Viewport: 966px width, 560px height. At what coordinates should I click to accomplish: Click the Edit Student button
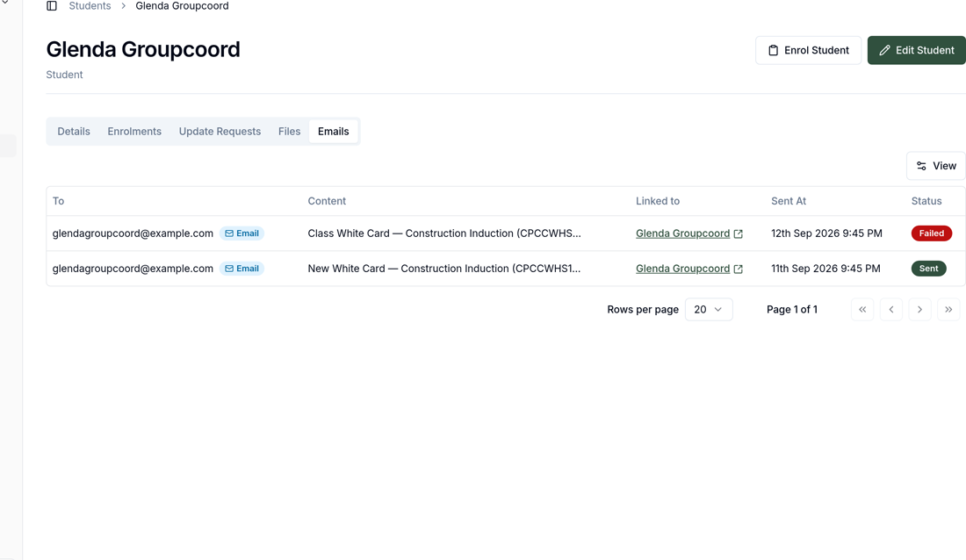click(917, 50)
